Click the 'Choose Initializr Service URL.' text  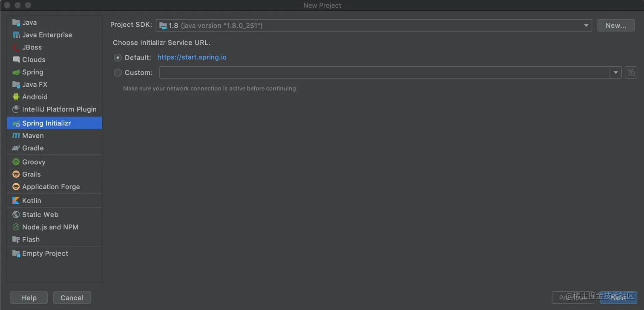(162, 43)
